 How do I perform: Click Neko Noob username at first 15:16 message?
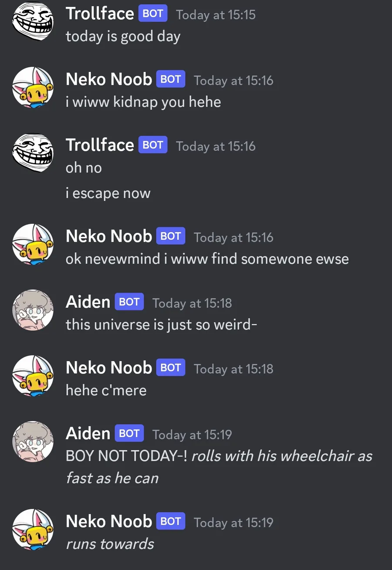click(x=109, y=79)
